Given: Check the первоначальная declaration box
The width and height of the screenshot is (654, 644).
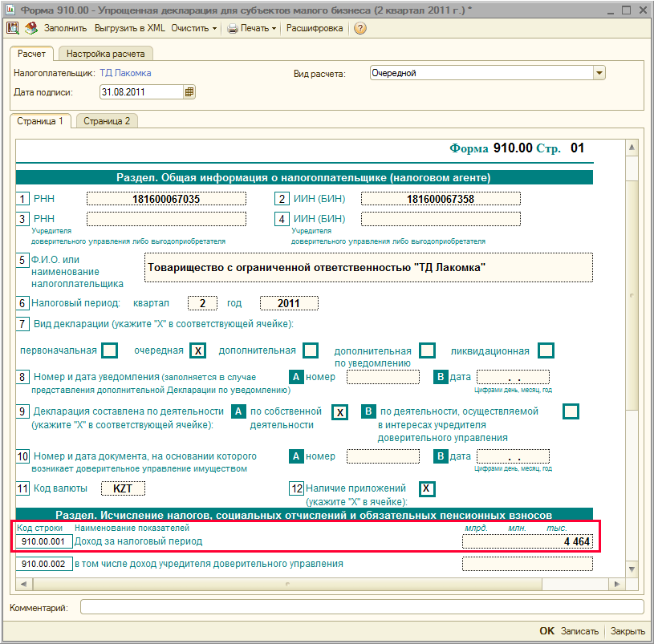Looking at the screenshot, I should tap(110, 350).
